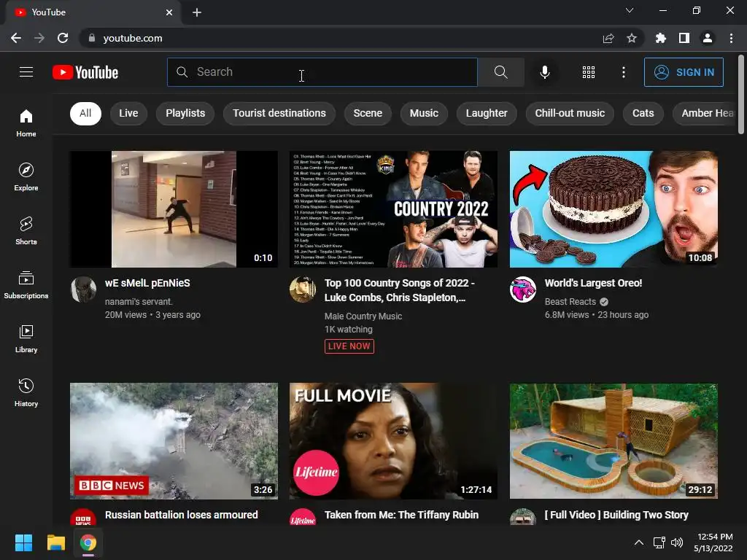This screenshot has width=747, height=560.
Task: Open Male Country Music channel avatar
Action: pyautogui.click(x=303, y=289)
